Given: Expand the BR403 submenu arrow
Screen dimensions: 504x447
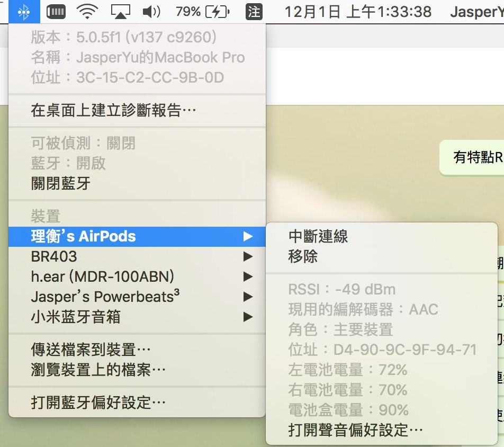Looking at the screenshot, I should [x=248, y=257].
